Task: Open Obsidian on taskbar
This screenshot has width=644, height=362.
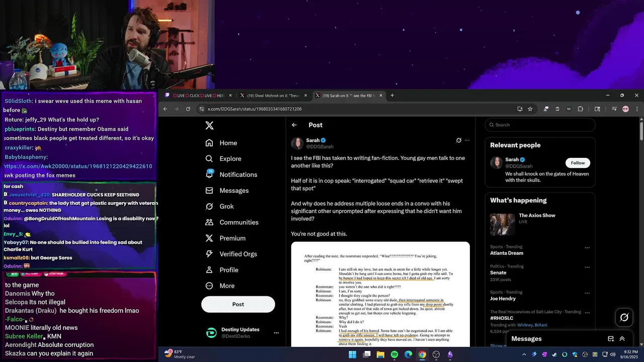Action: pyautogui.click(x=450, y=354)
